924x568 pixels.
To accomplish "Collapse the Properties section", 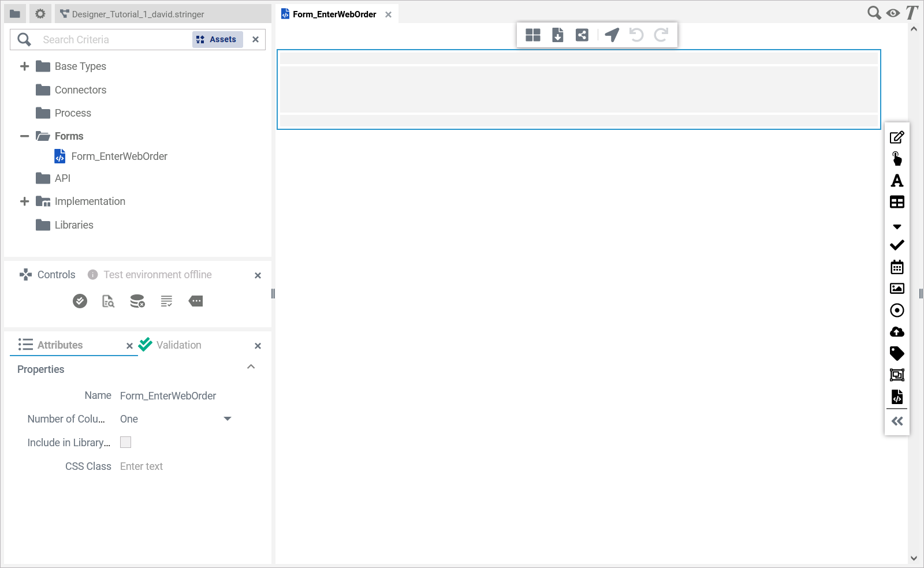I will (x=251, y=367).
